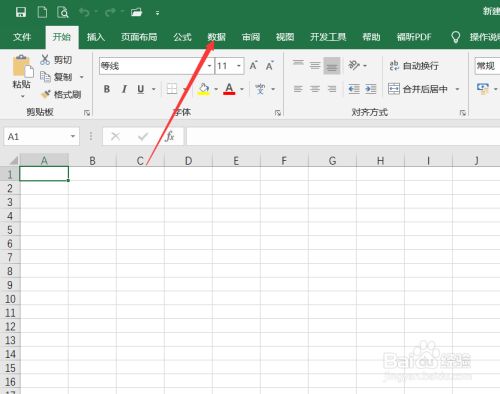Screen dimensions: 500x394
Task: Click the 合并后居中 merge button
Action: pyautogui.click(x=418, y=89)
